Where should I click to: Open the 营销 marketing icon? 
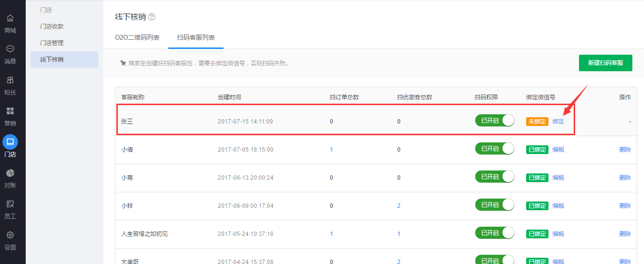point(10,111)
